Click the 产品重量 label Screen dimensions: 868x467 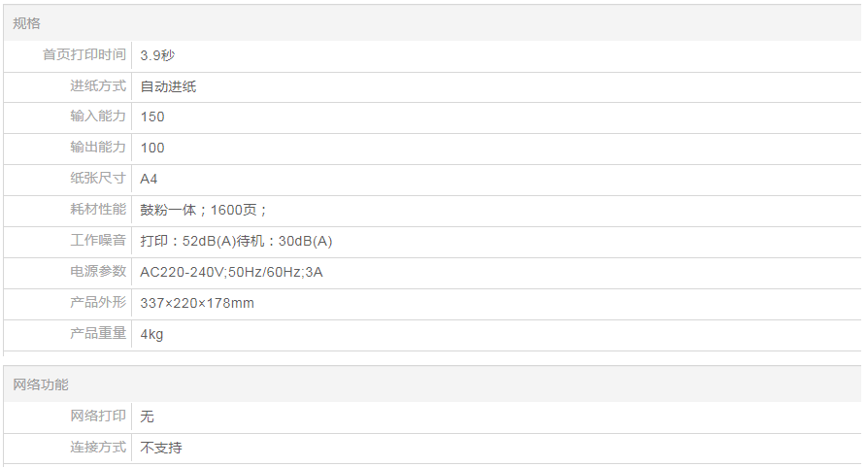(x=98, y=334)
